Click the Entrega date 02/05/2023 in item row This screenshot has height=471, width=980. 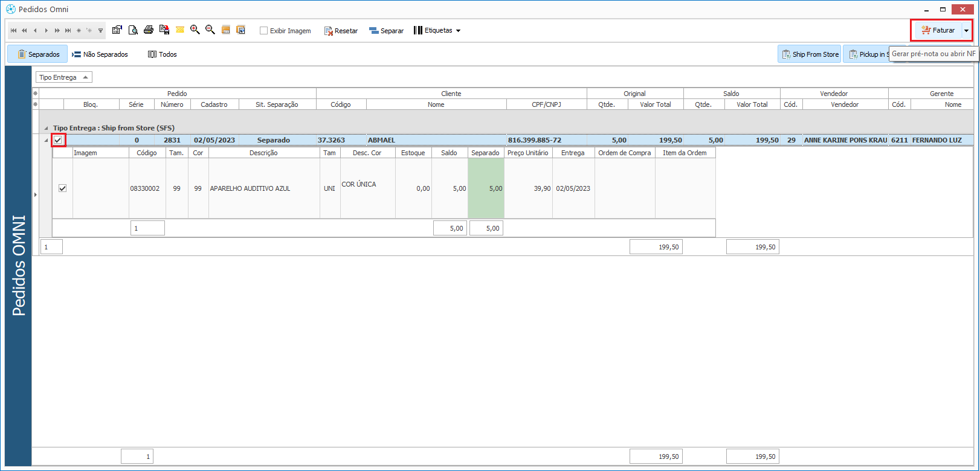click(x=573, y=188)
